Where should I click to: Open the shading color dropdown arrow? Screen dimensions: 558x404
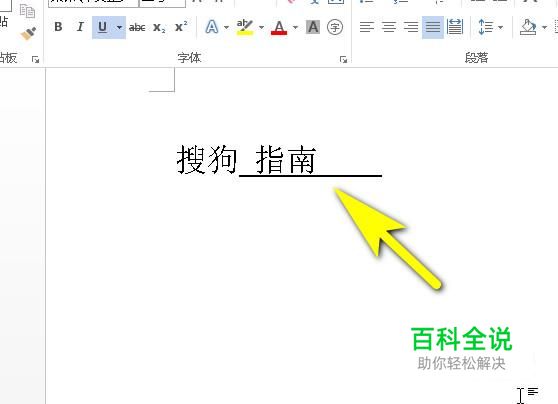click(544, 27)
